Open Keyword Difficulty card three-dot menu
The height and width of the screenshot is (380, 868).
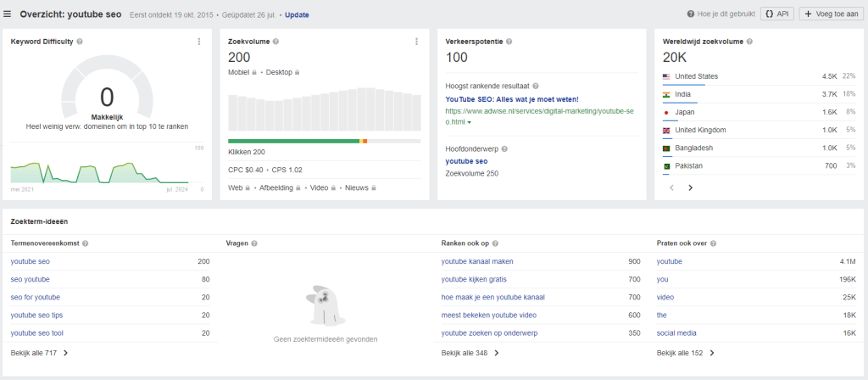[x=198, y=42]
